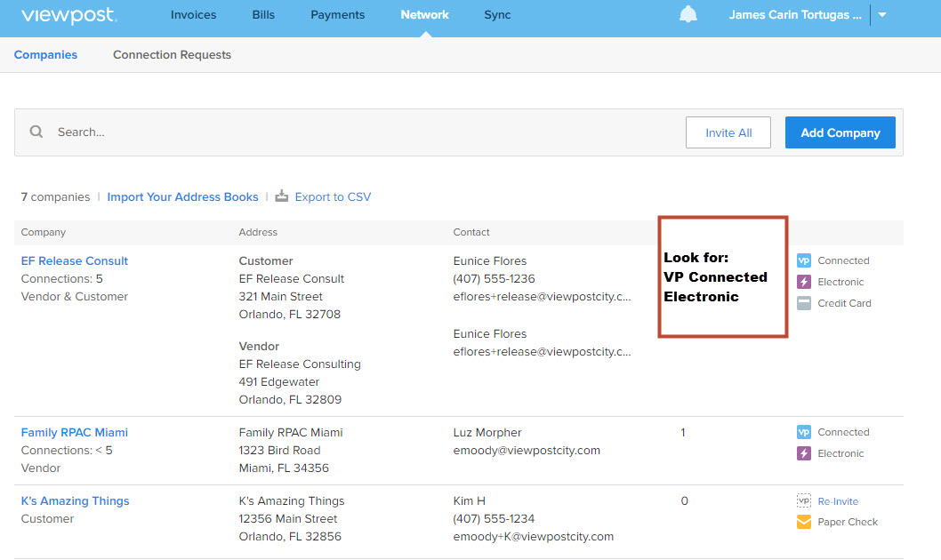
Task: Click the Paper Check envelope icon
Action: click(x=803, y=522)
